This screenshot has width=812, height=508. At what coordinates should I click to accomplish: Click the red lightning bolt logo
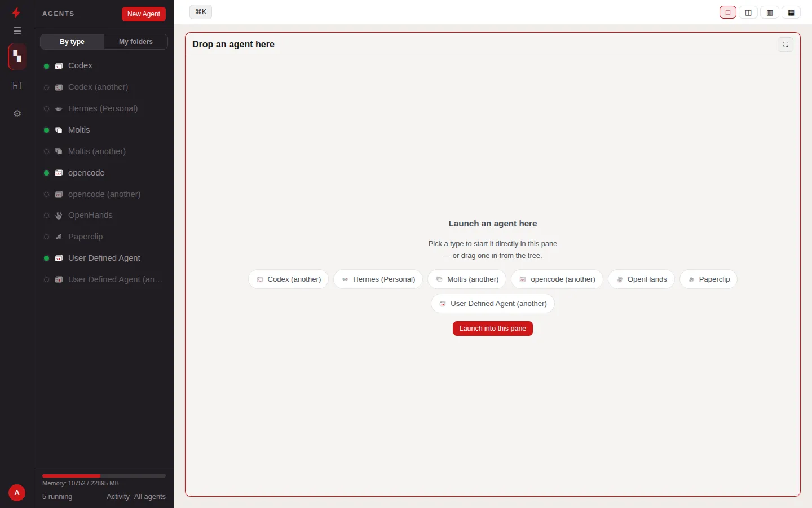tap(16, 12)
